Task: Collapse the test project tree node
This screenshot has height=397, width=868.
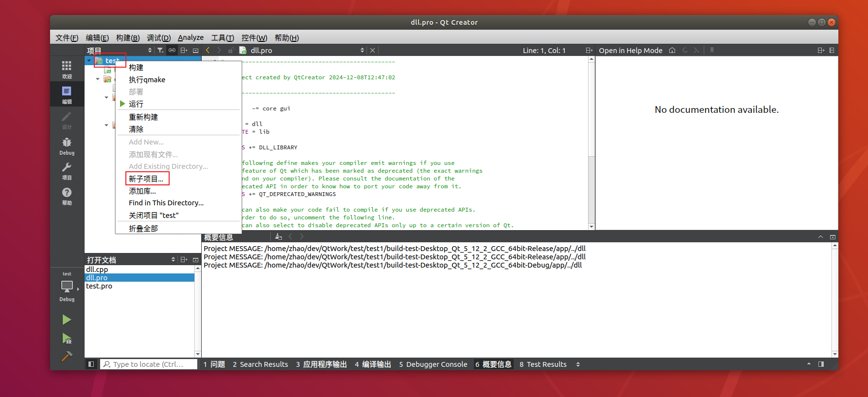Action: (x=89, y=61)
